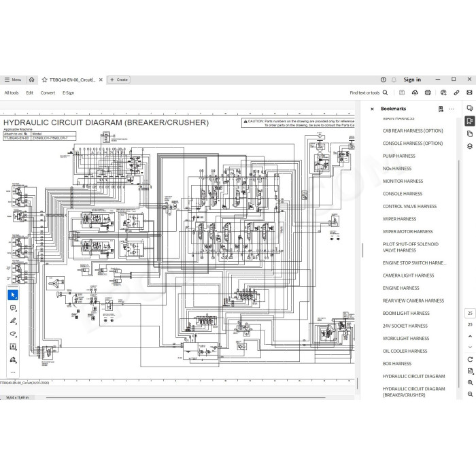Choose the Select arrow tool

click(13, 294)
